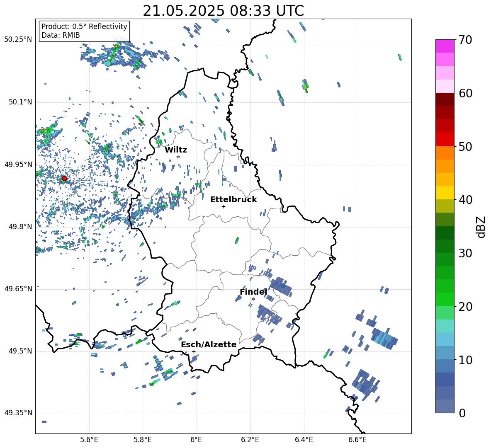Viewport: 491px width, 448px height.
Task: Click the Ettelbruck city label
Action: (x=233, y=200)
